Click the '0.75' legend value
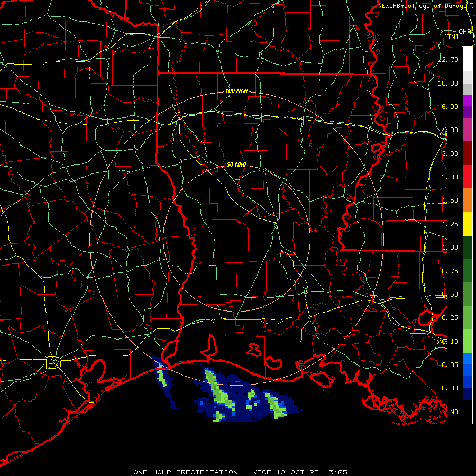 click(450, 271)
